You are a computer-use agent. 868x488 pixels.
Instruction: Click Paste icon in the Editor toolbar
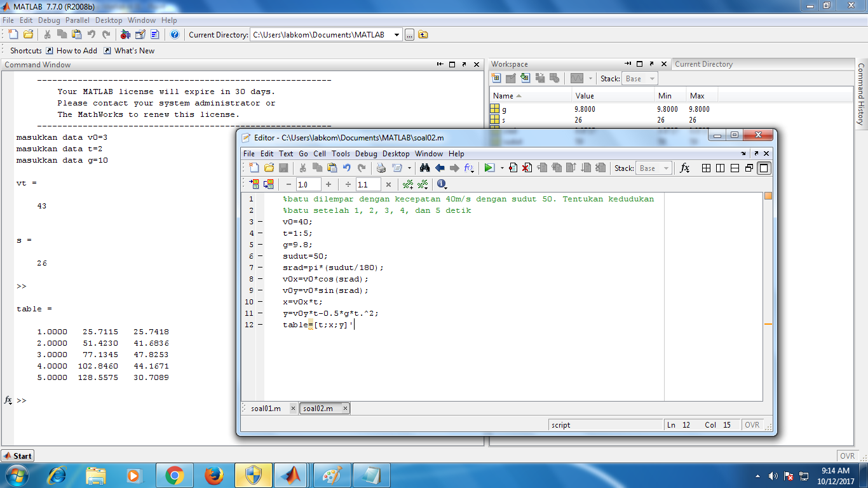332,168
